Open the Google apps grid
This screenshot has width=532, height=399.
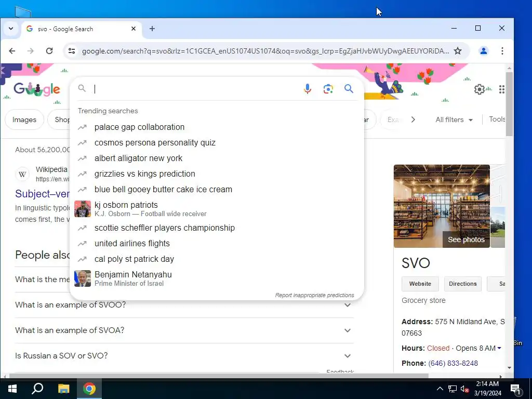point(502,89)
